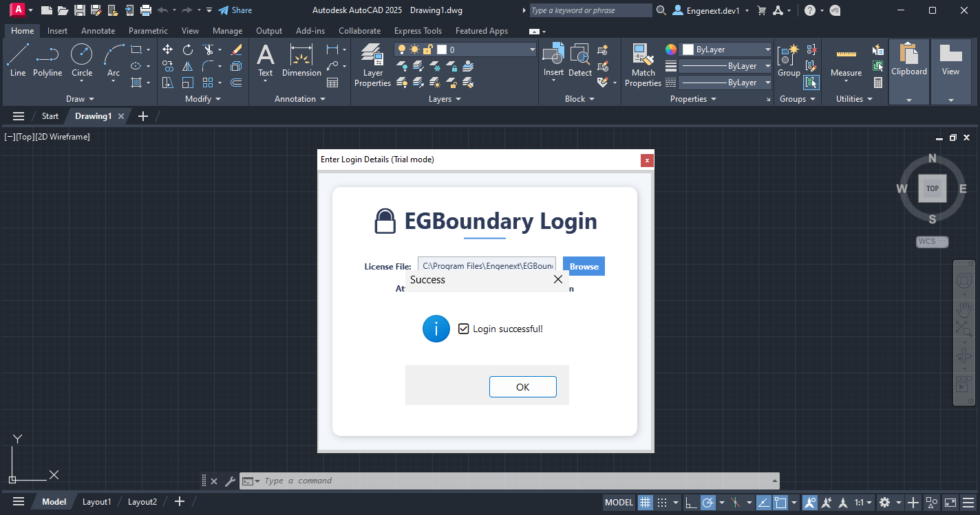Toggle the MODEL space button in status bar
Screen dimensions: 980x515
tap(619, 503)
